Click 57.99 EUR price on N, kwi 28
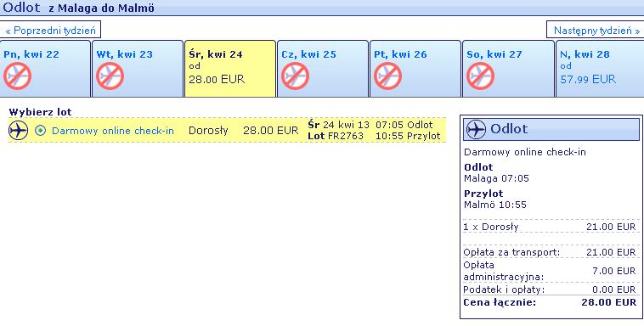 pos(588,79)
